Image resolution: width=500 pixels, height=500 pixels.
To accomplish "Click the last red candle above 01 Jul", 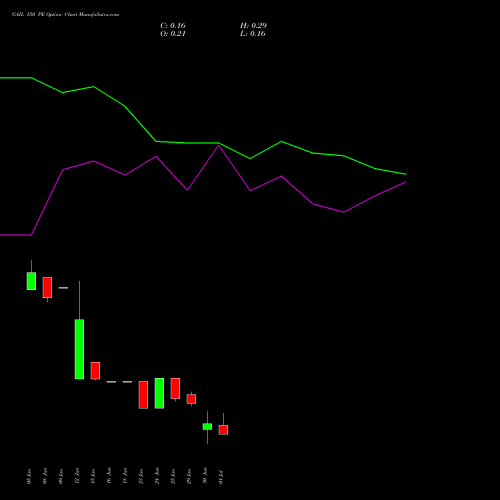I will [x=223, y=430].
